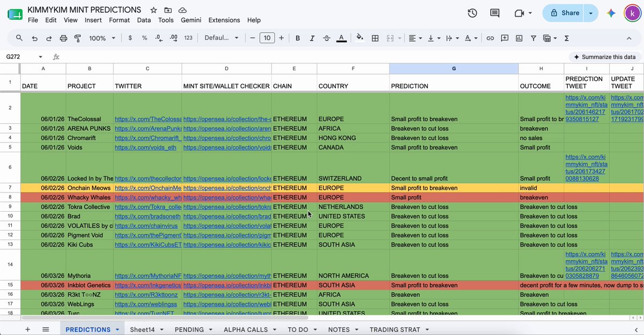
Task: Show all comments panel
Action: point(495,13)
